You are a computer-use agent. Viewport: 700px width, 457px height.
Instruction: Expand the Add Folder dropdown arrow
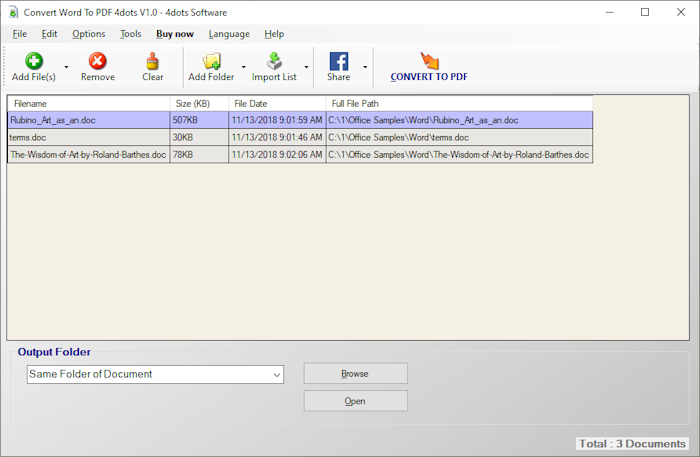pos(244,67)
